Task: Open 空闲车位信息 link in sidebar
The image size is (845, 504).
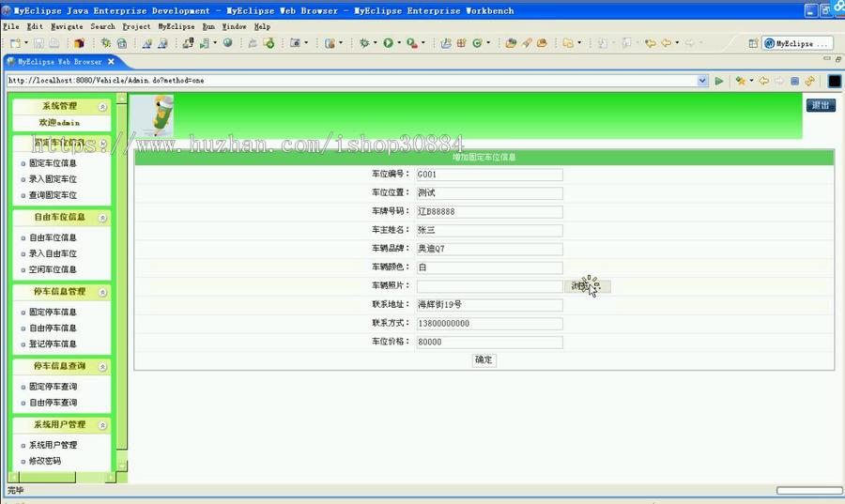Action: [53, 269]
